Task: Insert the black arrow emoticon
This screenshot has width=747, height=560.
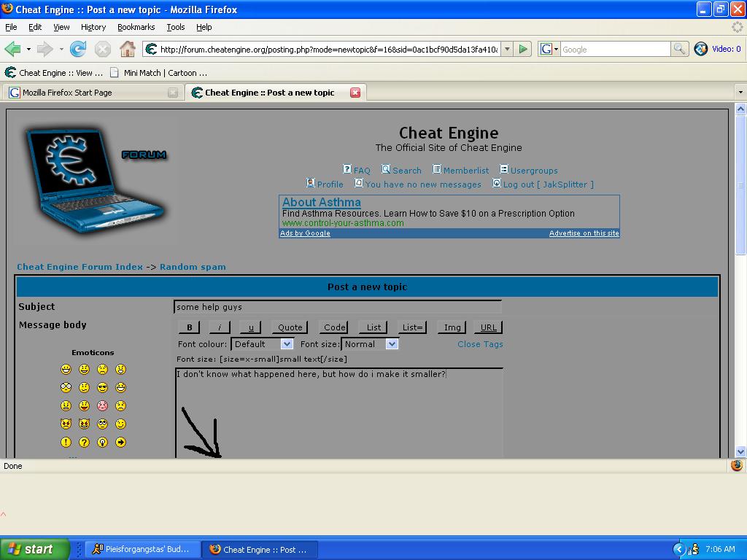Action: 120,442
